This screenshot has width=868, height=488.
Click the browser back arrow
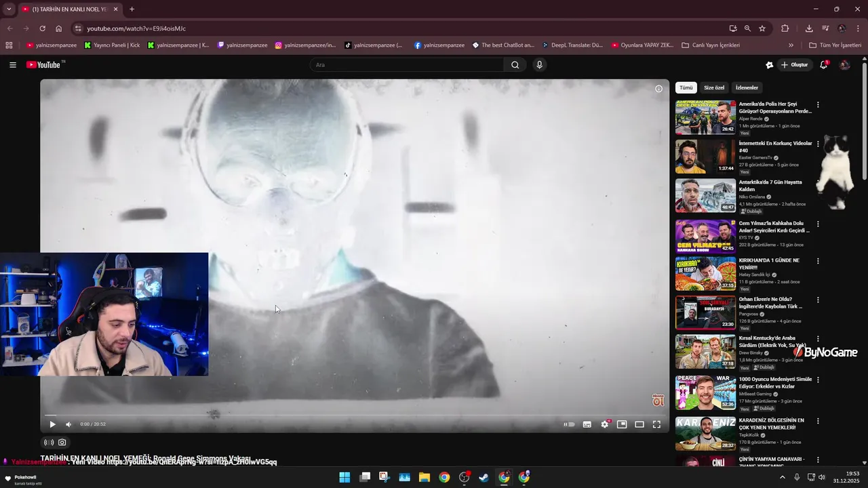pos(9,28)
